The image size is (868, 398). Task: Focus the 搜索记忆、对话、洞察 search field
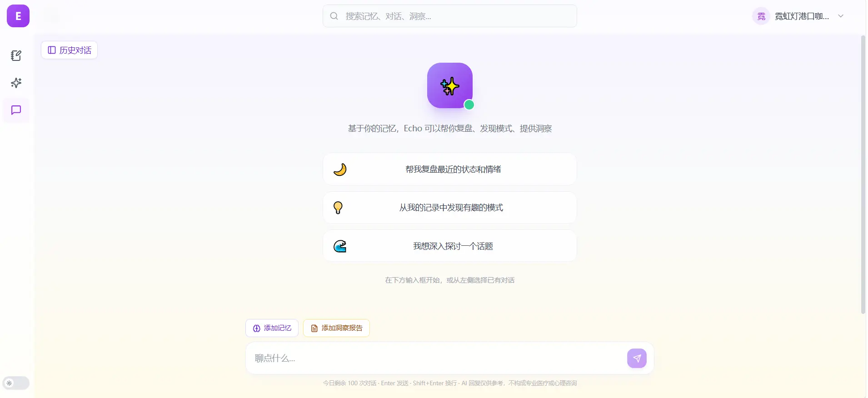point(450,16)
